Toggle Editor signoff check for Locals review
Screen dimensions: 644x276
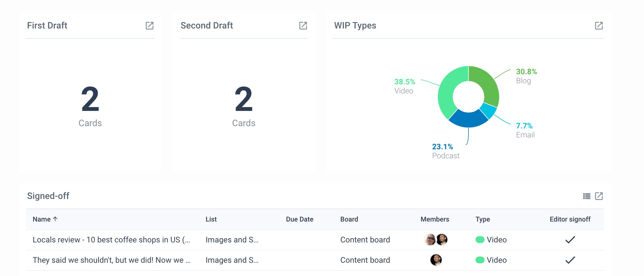click(x=570, y=240)
